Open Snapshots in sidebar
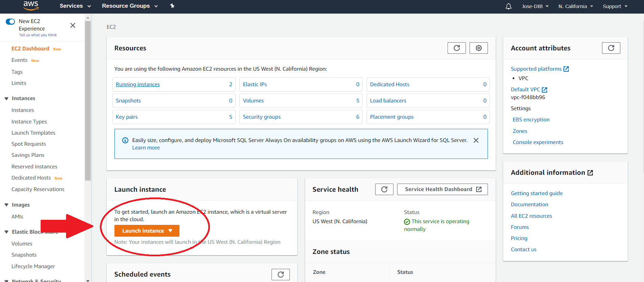This screenshot has width=644, height=282. click(24, 255)
